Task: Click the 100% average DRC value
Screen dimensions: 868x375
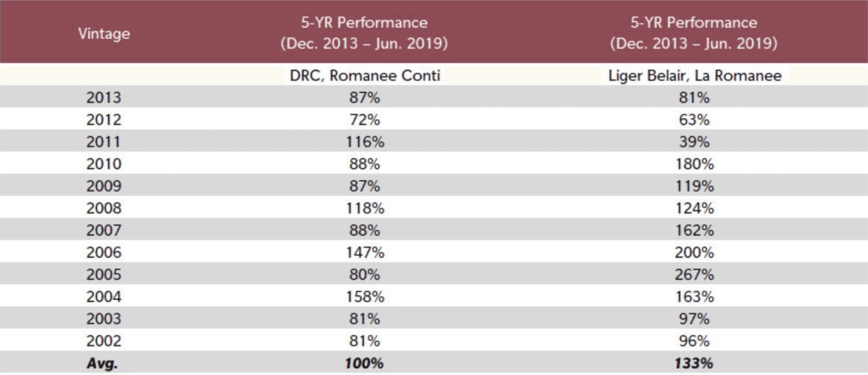Action: point(365,364)
